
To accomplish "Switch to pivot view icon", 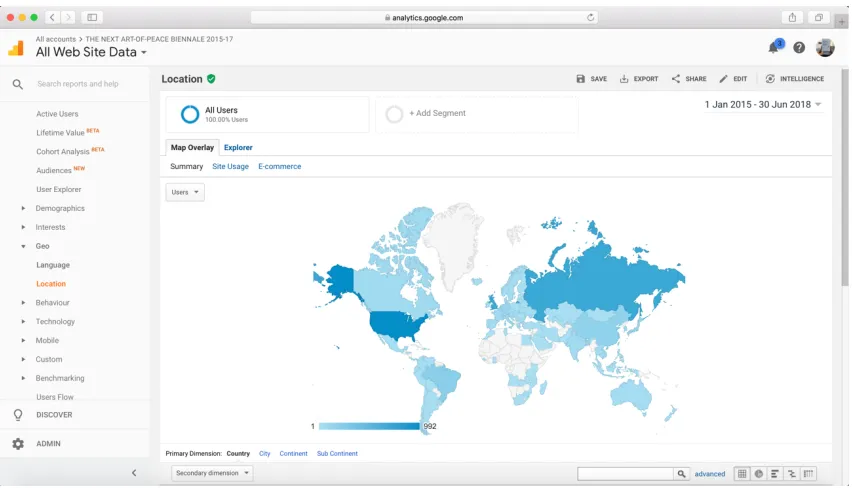I will (809, 474).
